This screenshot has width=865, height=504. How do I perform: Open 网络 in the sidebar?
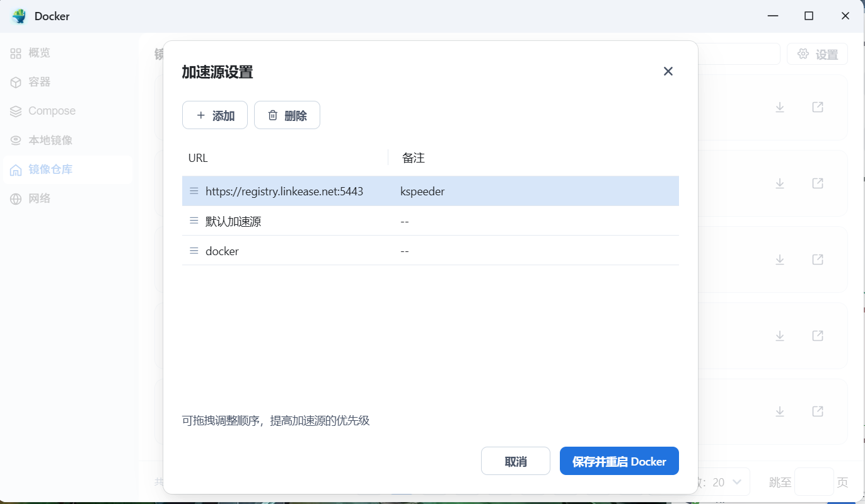pyautogui.click(x=67, y=198)
